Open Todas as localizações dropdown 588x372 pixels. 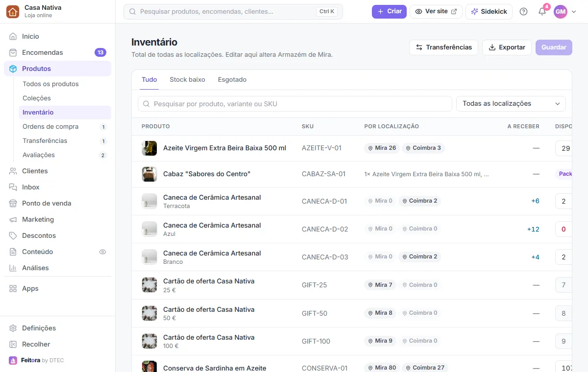tap(511, 104)
